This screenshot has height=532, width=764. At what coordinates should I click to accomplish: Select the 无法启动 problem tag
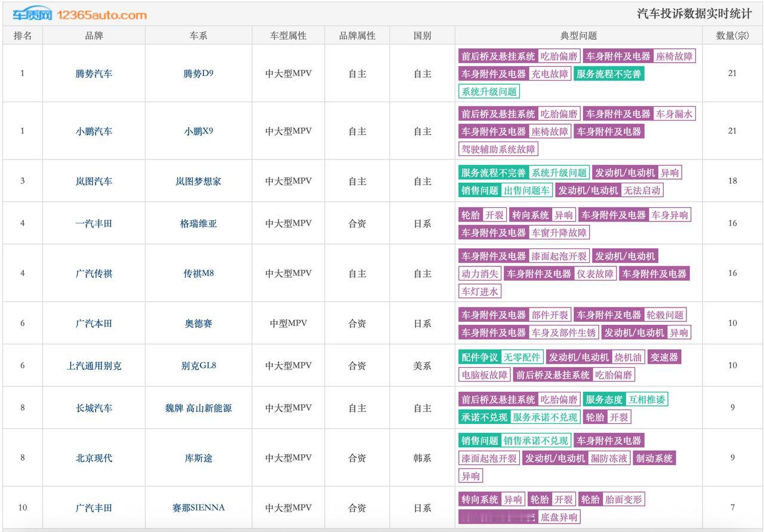(x=642, y=190)
